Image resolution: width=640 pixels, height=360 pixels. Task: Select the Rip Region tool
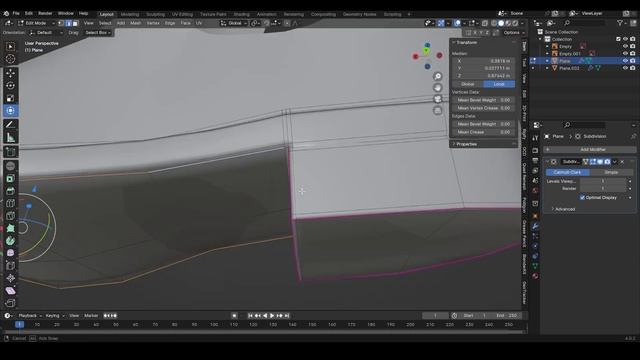tap(11, 303)
